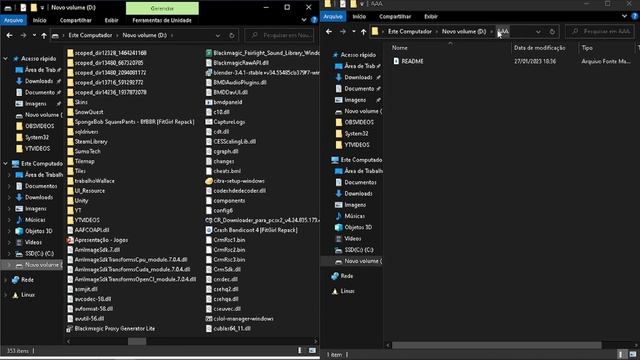The height and width of the screenshot is (360, 640).
Task: Go back in right AAA window
Action: [x=329, y=31]
